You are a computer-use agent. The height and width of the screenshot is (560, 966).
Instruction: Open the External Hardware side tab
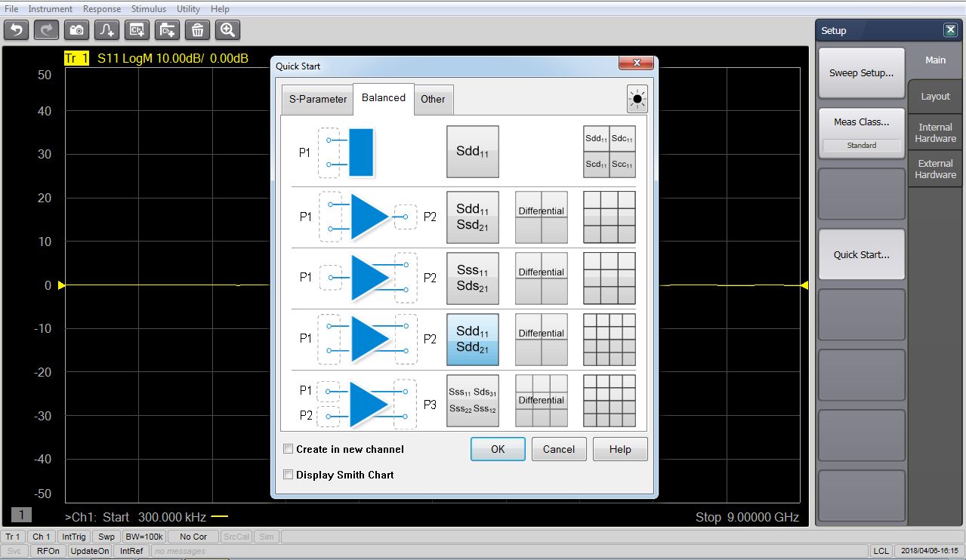click(x=935, y=169)
